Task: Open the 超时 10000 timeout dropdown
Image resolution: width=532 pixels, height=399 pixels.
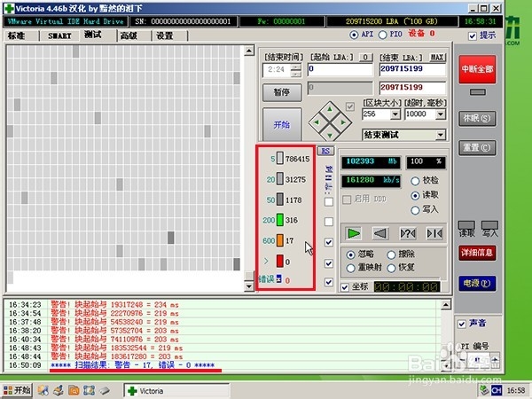Action: [x=441, y=114]
